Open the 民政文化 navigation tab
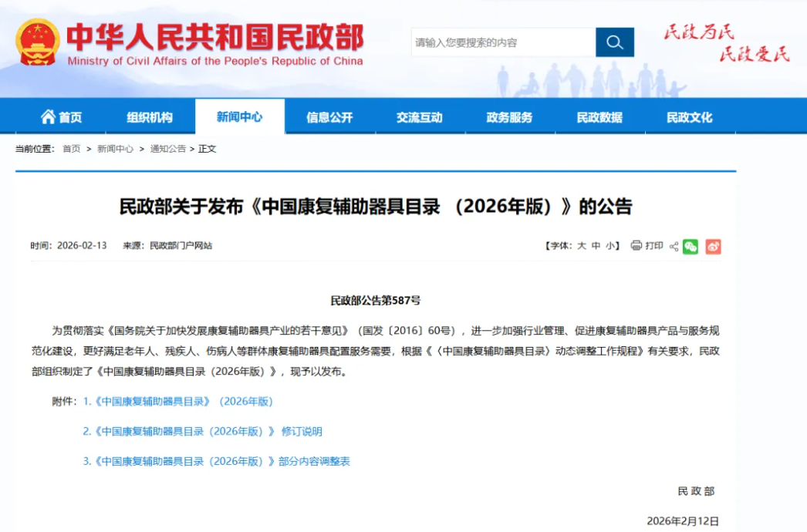The width and height of the screenshot is (807, 532). pyautogui.click(x=688, y=116)
